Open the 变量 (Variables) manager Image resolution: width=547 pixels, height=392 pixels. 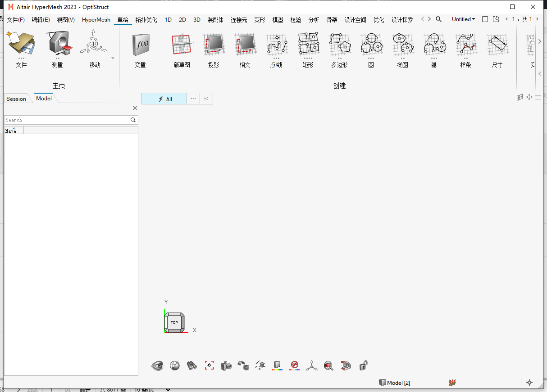point(140,49)
